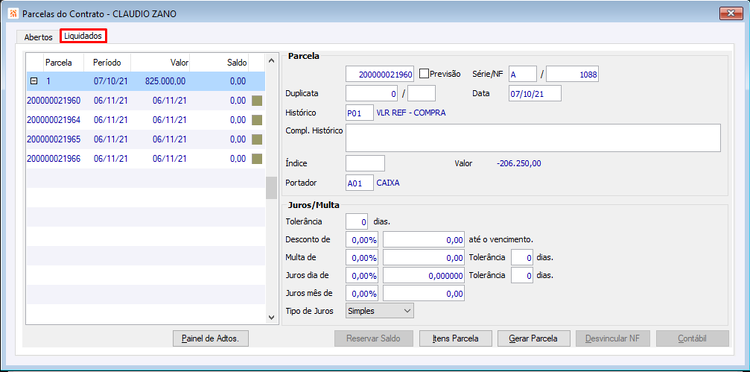
Task: Click the Multa de percentage field
Action: 362,258
